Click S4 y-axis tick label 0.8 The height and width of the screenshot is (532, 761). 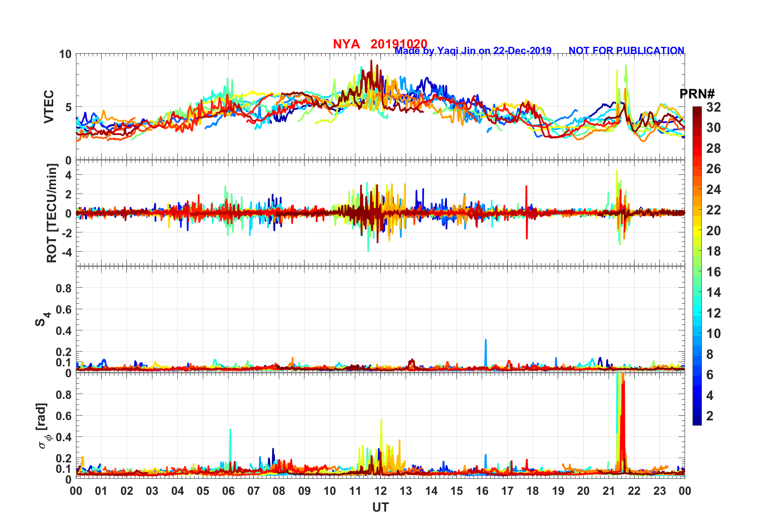tap(64, 288)
